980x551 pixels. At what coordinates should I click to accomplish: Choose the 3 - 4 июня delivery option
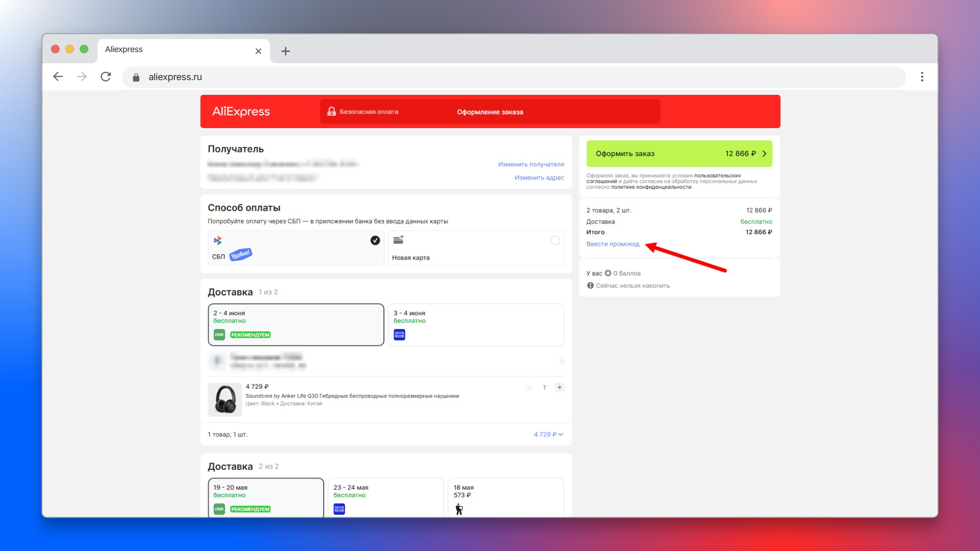[x=476, y=324]
